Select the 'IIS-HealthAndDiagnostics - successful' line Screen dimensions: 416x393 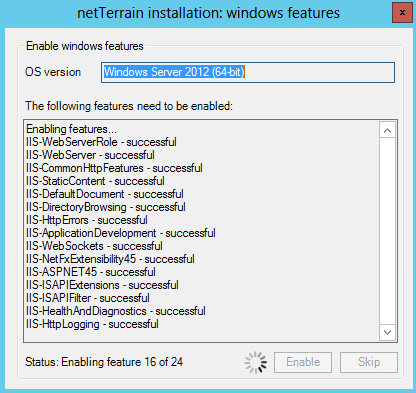click(x=116, y=311)
